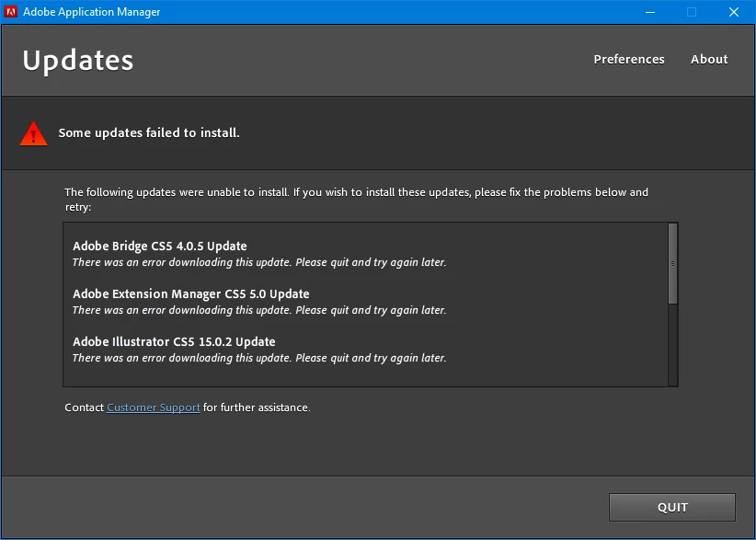Open the About page
Image resolution: width=756 pixels, height=540 pixels.
709,59
